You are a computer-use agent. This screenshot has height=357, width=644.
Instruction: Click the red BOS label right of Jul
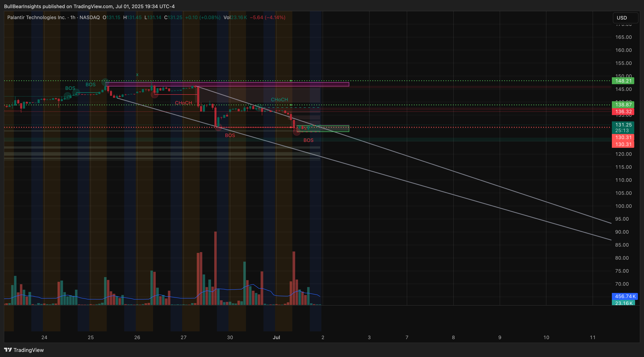tap(309, 140)
